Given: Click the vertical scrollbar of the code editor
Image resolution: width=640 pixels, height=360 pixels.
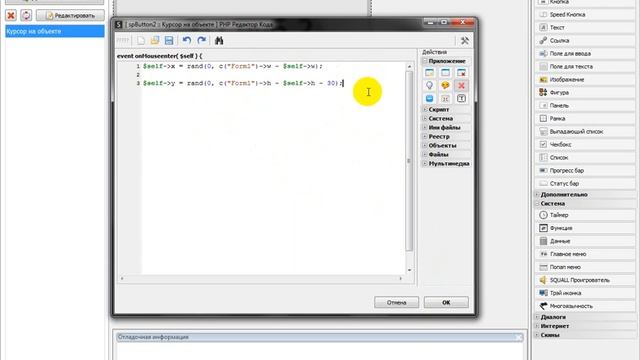Looking at the screenshot, I should pyautogui.click(x=409, y=161).
